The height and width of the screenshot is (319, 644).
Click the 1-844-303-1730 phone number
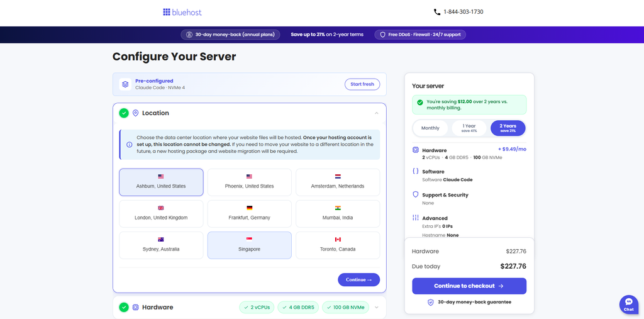coord(464,12)
